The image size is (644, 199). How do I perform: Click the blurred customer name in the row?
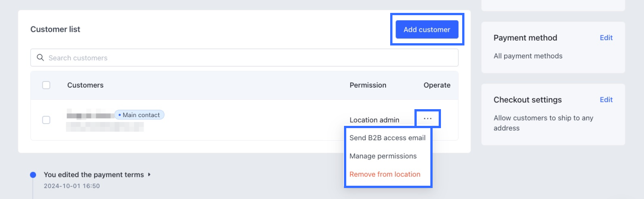point(89,116)
